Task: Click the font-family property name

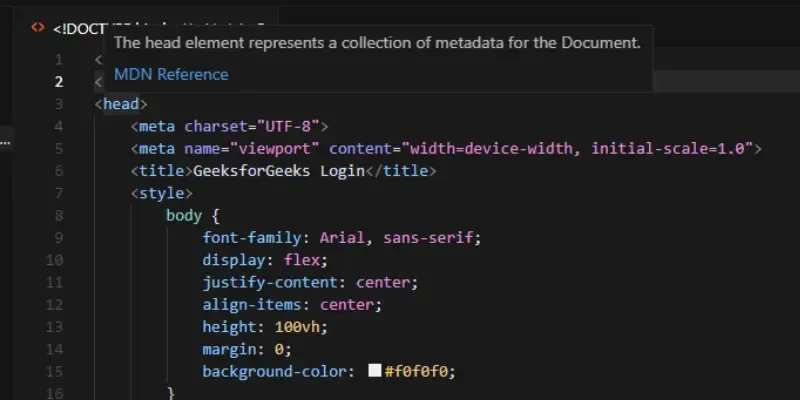Action: 257,238
